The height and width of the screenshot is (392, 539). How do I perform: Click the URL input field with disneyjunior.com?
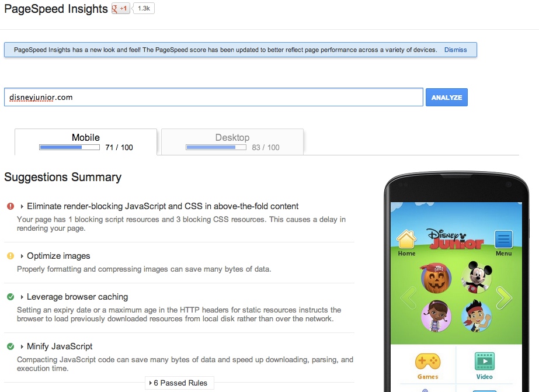pyautogui.click(x=214, y=98)
